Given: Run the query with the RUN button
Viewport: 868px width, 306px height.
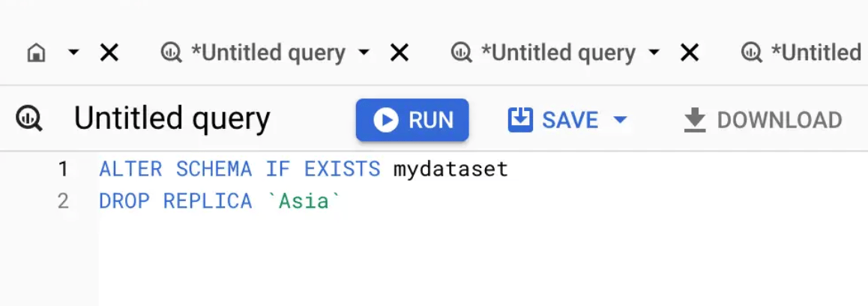Looking at the screenshot, I should click(412, 120).
